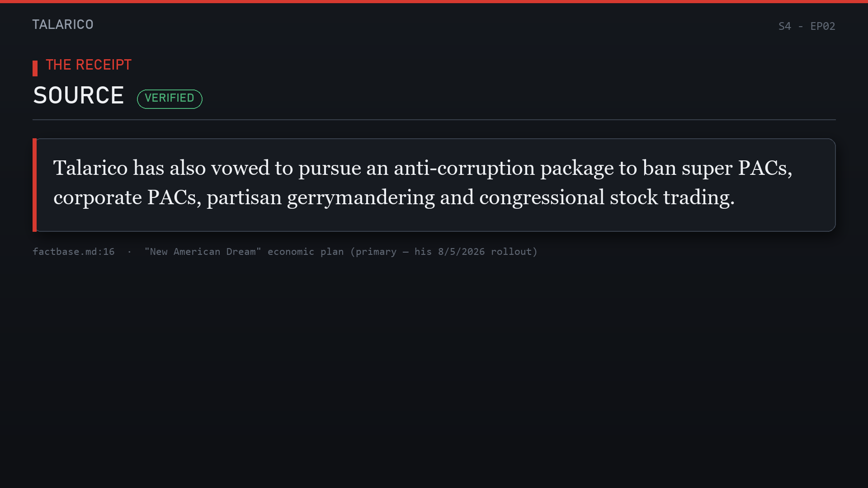
Task: Click the red progress bar at top
Action: click(434, 1)
